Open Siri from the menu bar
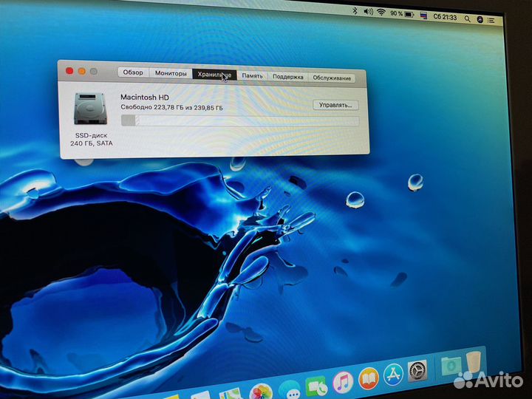 click(x=480, y=20)
